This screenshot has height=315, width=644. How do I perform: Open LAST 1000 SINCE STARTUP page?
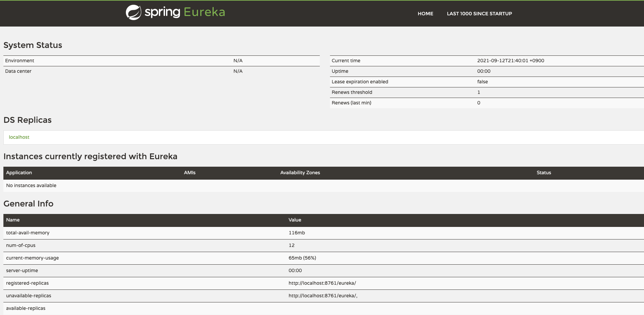pos(479,14)
